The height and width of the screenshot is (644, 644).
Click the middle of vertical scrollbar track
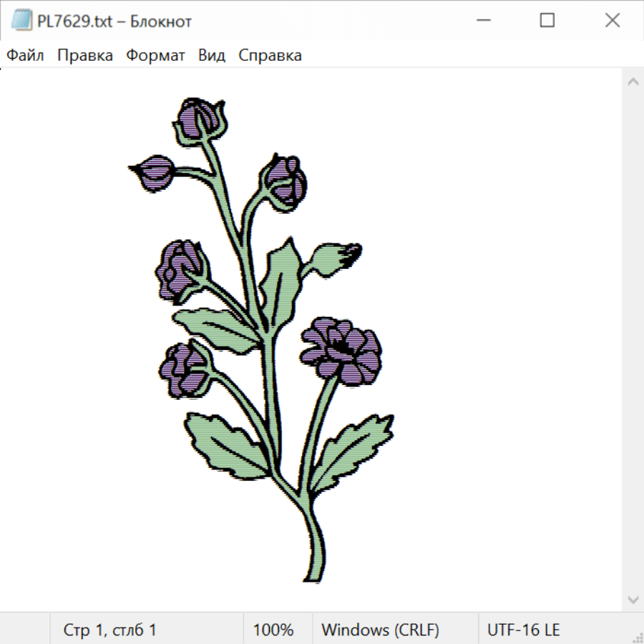click(x=633, y=340)
